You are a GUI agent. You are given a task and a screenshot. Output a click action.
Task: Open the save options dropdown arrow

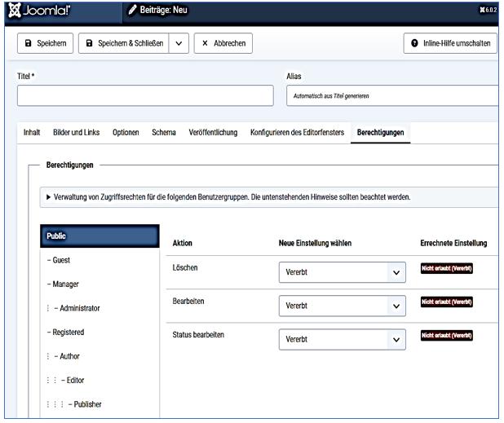pyautogui.click(x=179, y=43)
